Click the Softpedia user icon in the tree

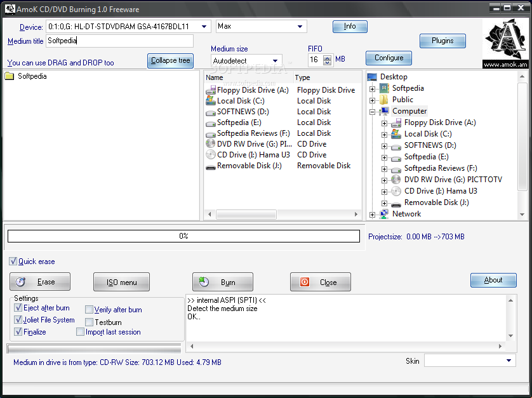pyautogui.click(x=384, y=89)
